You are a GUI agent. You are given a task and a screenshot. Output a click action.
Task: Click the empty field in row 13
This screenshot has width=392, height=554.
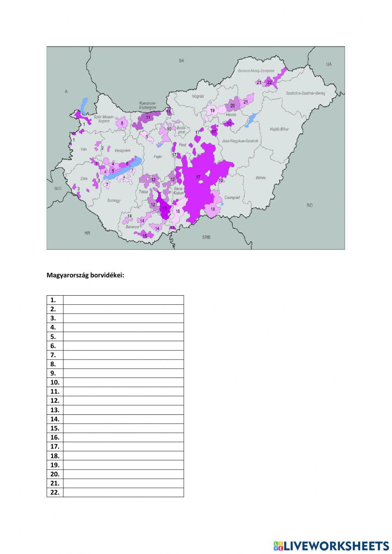[123, 410]
